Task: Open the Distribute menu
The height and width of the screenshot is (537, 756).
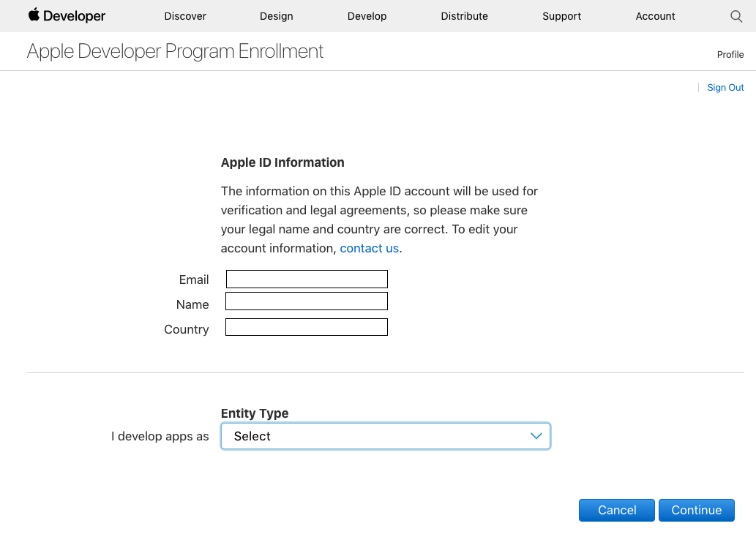Action: [464, 16]
